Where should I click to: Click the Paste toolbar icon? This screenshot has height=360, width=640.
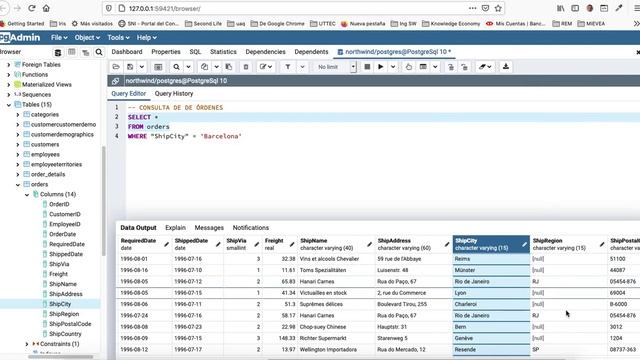pyautogui.click(x=229, y=67)
